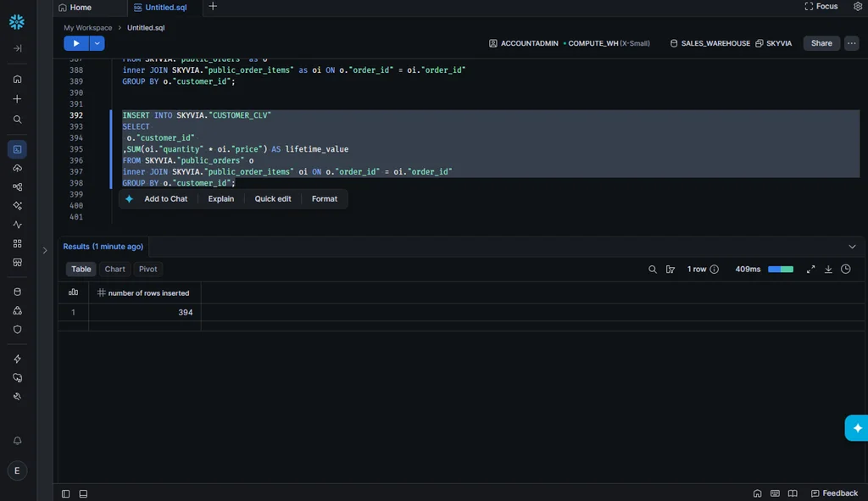Toggle the left sidebar panel icon at bottom

pos(65,494)
